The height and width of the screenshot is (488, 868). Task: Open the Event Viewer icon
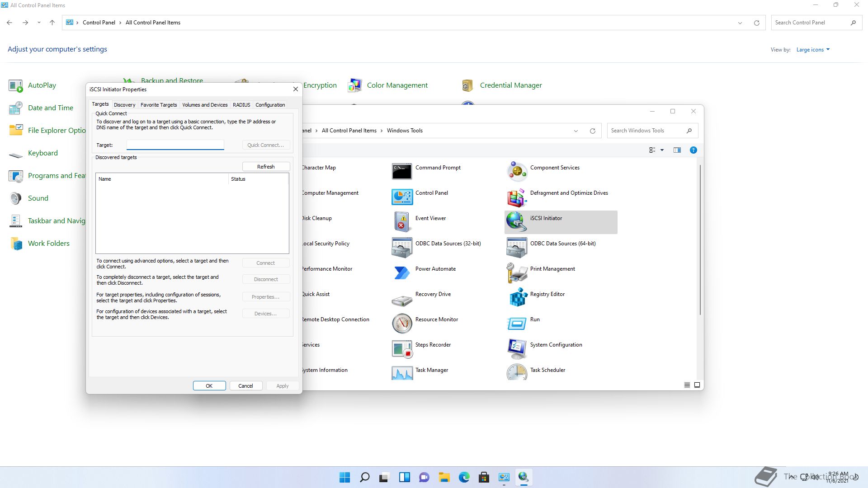point(402,222)
